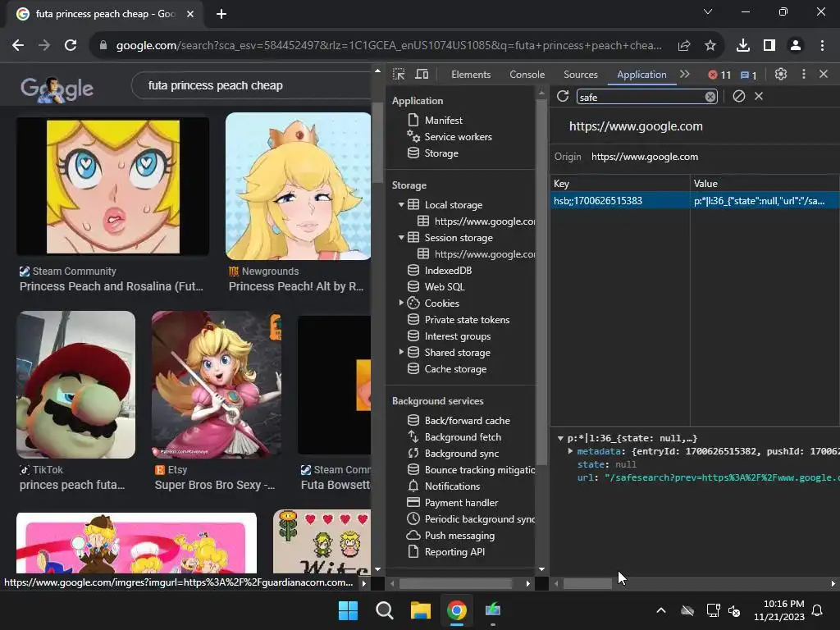Reload the page

[71, 46]
